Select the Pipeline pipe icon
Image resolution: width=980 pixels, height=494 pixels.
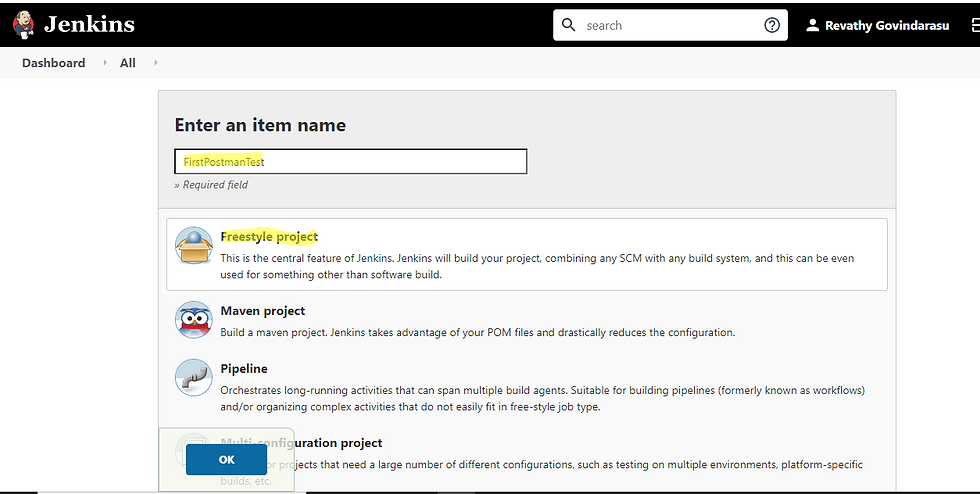pos(194,377)
